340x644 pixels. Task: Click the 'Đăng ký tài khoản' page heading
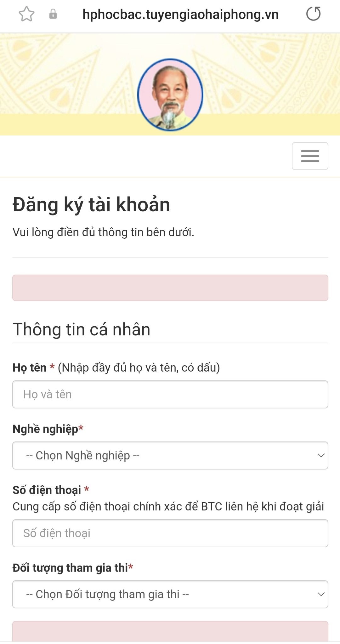(x=91, y=204)
